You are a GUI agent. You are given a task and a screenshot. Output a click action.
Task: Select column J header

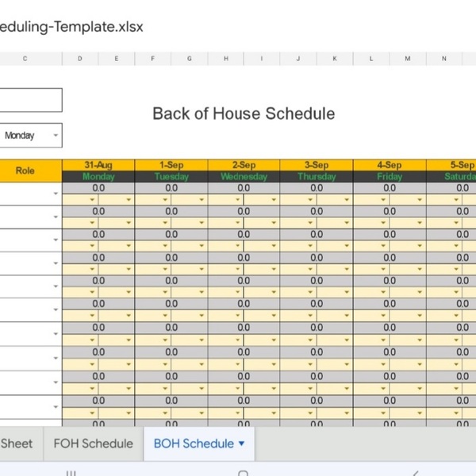point(298,59)
